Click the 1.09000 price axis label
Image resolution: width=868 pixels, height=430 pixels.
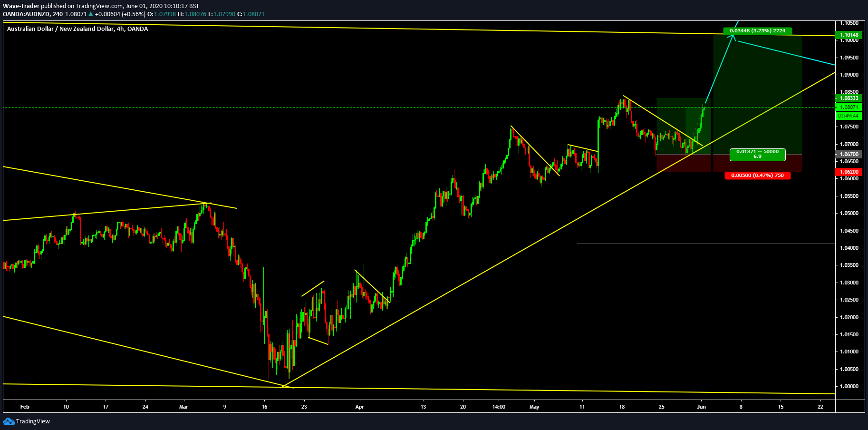pos(849,75)
